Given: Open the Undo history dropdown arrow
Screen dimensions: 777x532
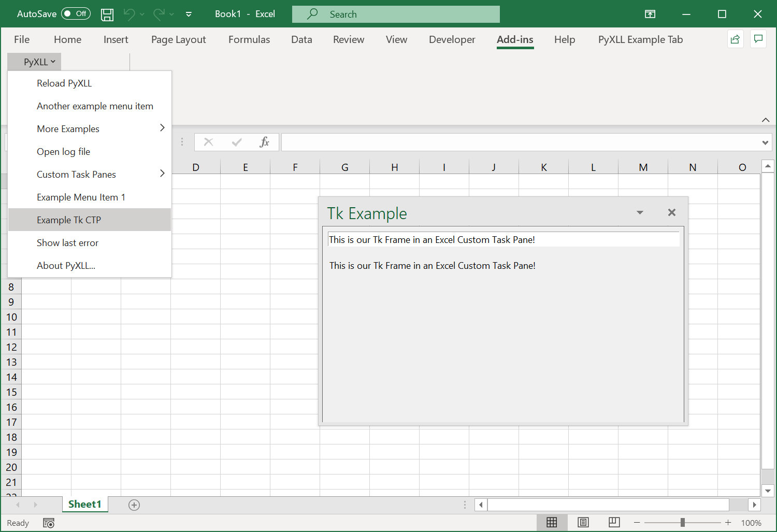Looking at the screenshot, I should coord(142,15).
